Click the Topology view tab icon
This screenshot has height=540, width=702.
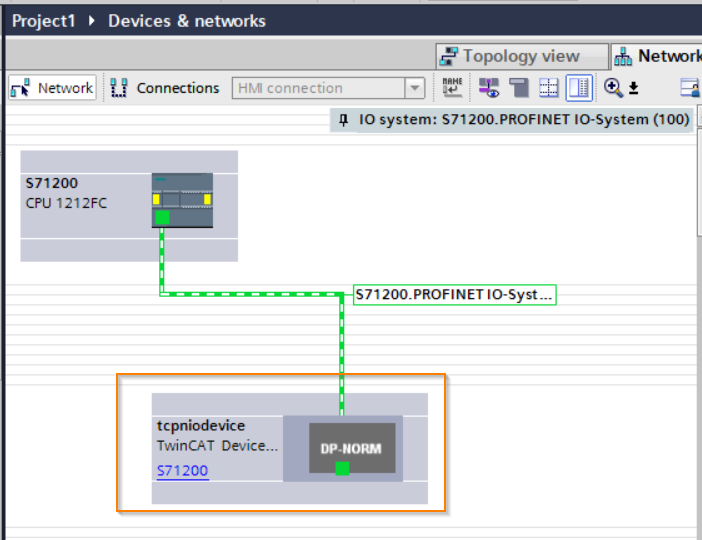pos(449,56)
